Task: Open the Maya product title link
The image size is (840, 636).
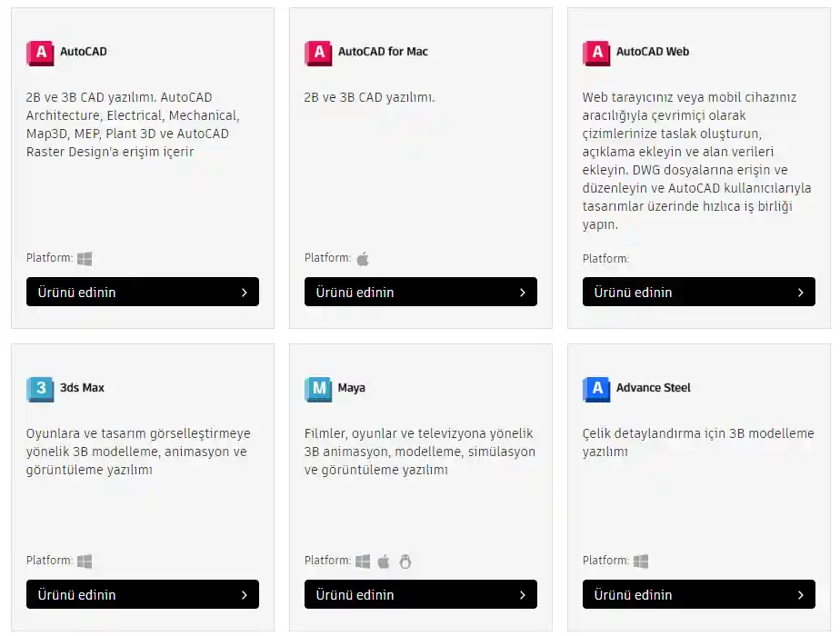Action: [x=352, y=388]
